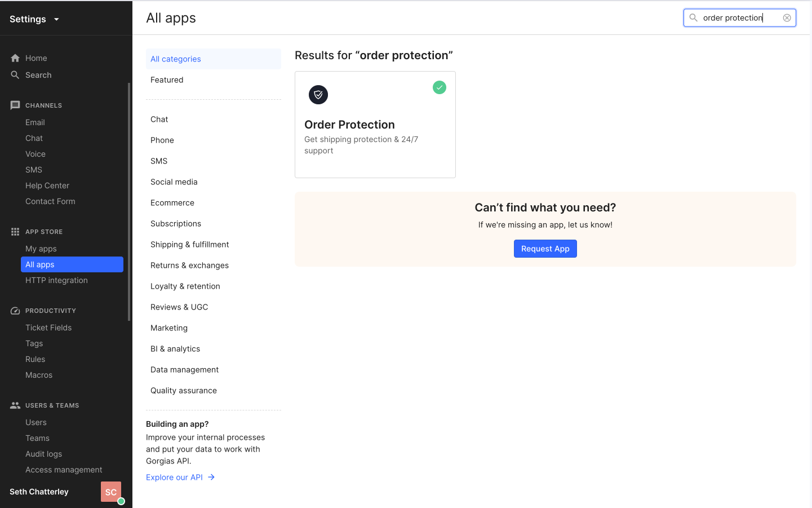
Task: Open Tags settings
Action: point(34,343)
